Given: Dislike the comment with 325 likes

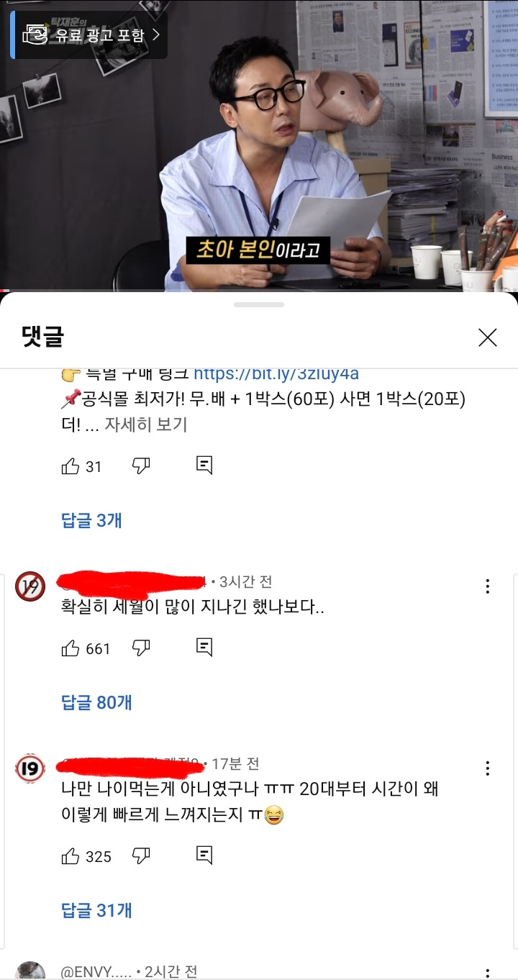Looking at the screenshot, I should tap(141, 856).
